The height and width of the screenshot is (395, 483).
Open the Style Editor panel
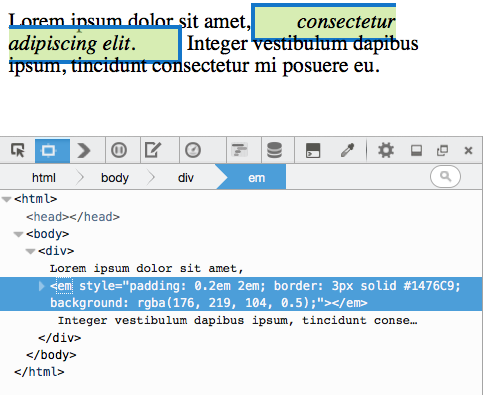coord(153,150)
